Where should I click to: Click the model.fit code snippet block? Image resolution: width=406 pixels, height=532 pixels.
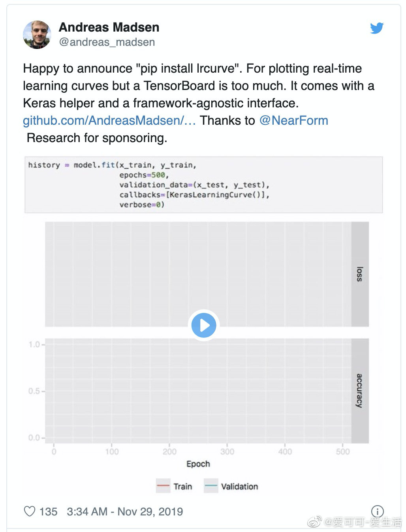click(203, 185)
